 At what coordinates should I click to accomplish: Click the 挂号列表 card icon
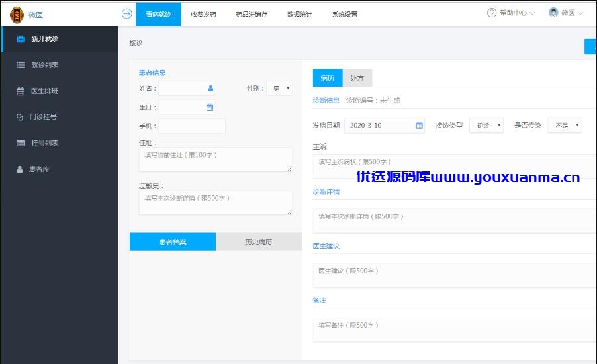pyautogui.click(x=21, y=143)
